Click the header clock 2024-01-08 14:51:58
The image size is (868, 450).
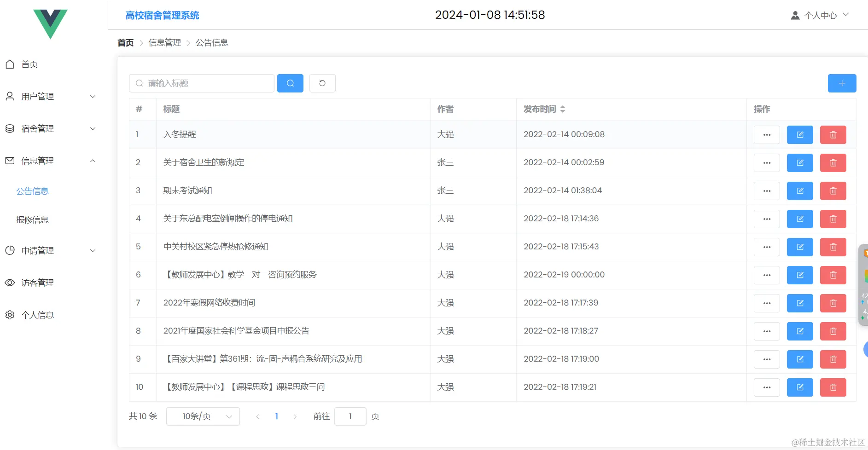[x=490, y=15]
